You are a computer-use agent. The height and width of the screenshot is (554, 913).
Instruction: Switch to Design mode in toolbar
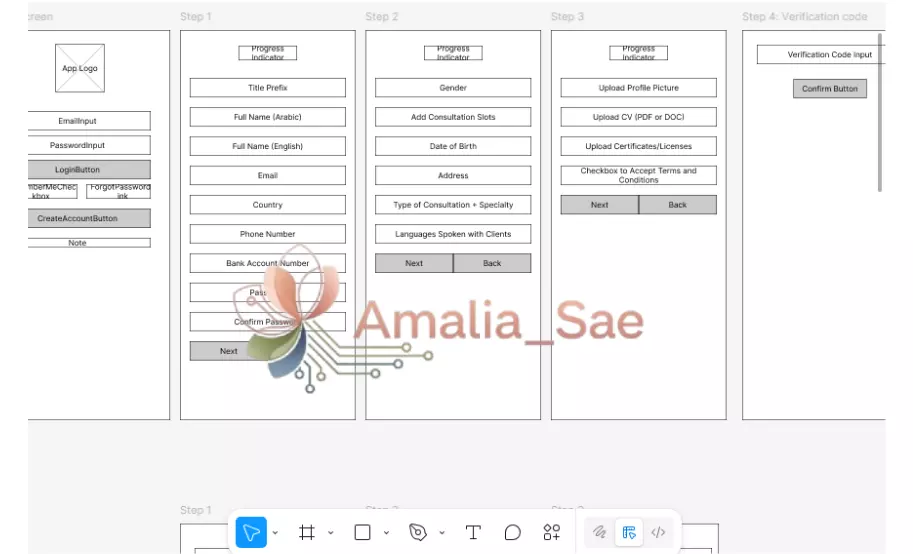pyautogui.click(x=629, y=532)
